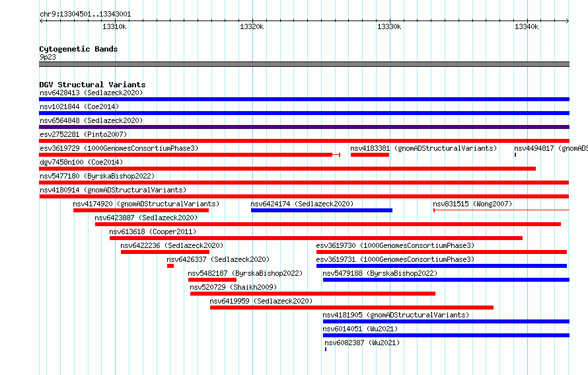The height and width of the screenshot is (375, 588).
Task: Click nsv613618 (Cooper2011) label
Action: coord(153,231)
